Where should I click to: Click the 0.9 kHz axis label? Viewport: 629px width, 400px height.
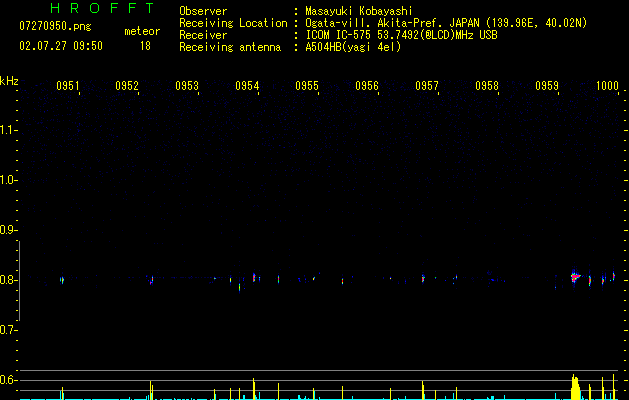pos(7,230)
